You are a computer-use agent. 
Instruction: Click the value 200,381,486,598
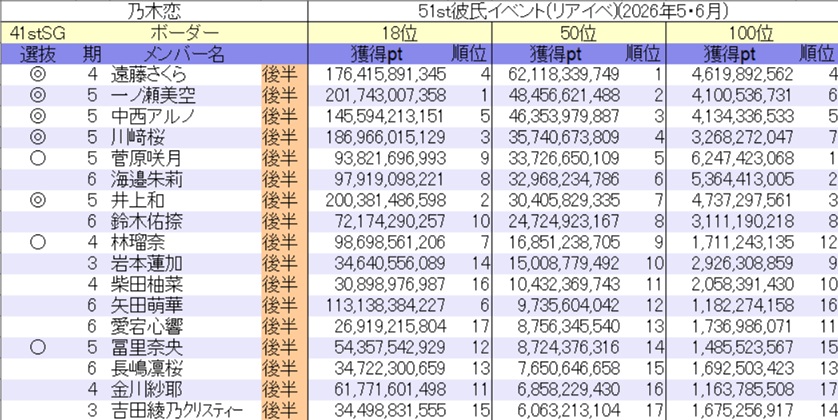385,200
